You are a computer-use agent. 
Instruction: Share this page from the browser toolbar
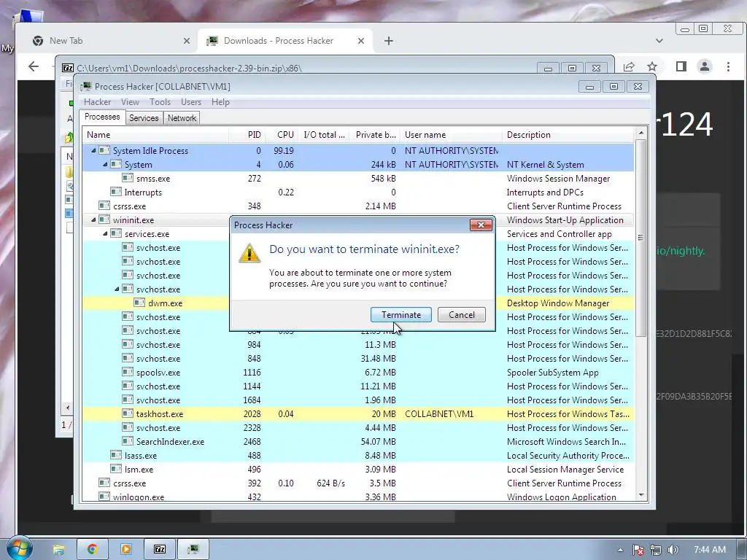coord(629,66)
